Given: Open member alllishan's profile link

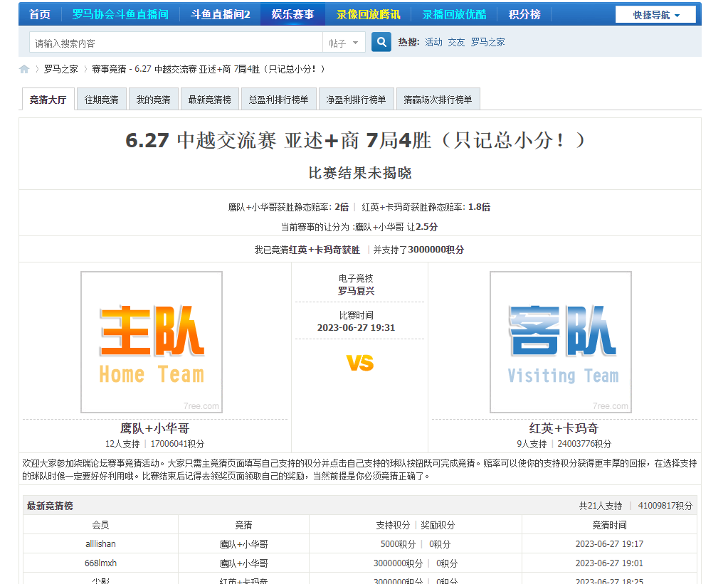Looking at the screenshot, I should point(100,544).
